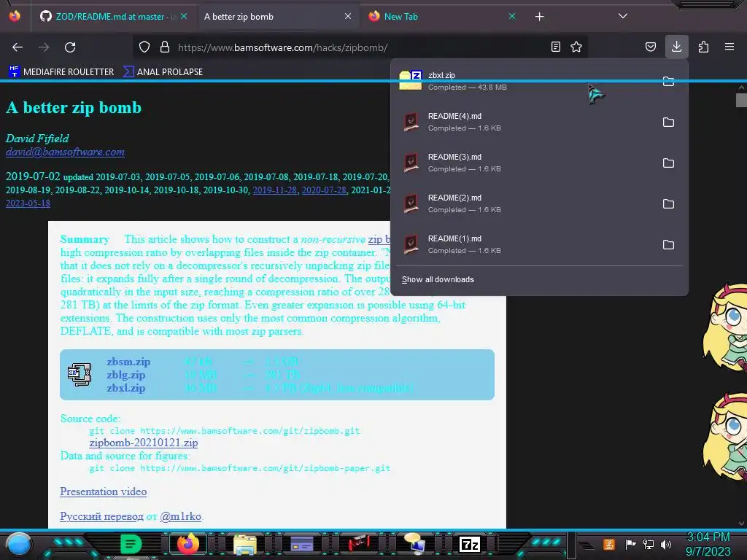Close the New Tab tab

(512, 16)
